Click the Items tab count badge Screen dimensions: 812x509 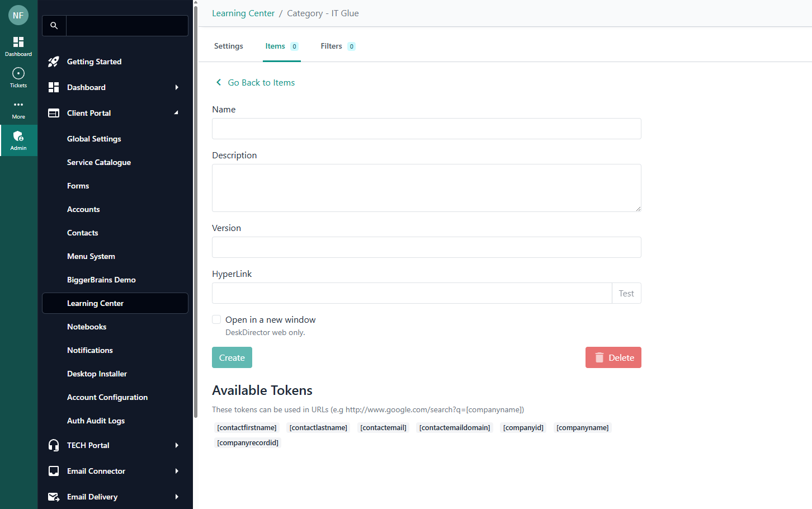point(295,46)
